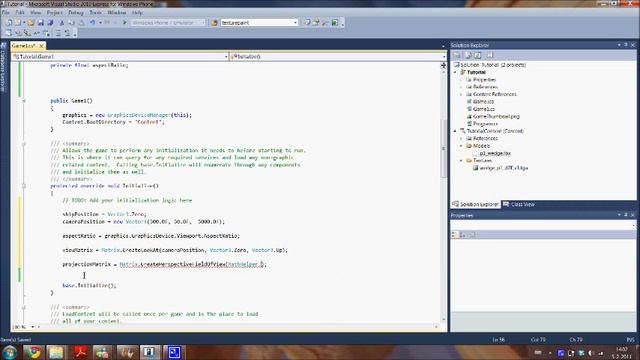Click the Properties panel Categorized icon
Screen dimensions: 640x360
pos(455,234)
